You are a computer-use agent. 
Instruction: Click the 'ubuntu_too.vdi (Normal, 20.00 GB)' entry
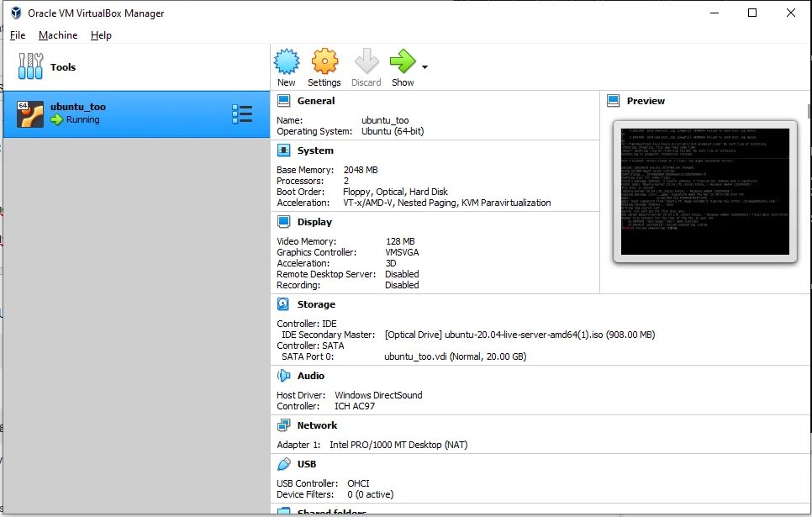[x=456, y=356]
